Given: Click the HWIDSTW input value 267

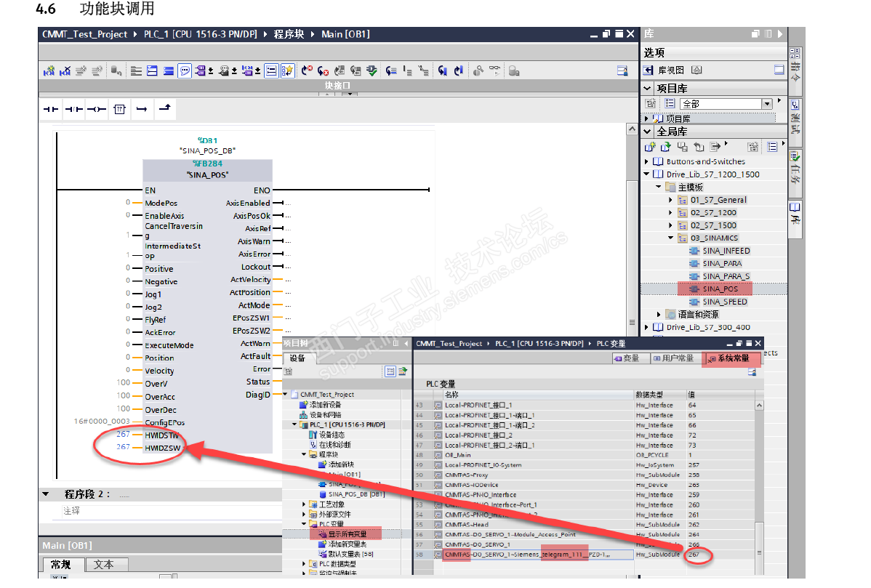Looking at the screenshot, I should (123, 434).
